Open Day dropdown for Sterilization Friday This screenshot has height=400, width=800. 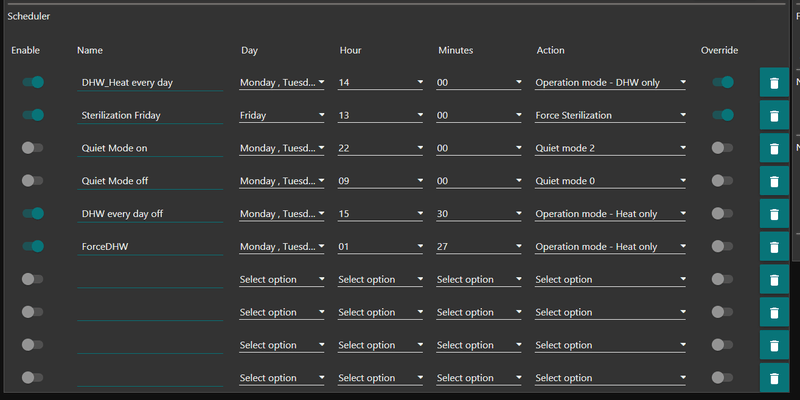pos(282,115)
